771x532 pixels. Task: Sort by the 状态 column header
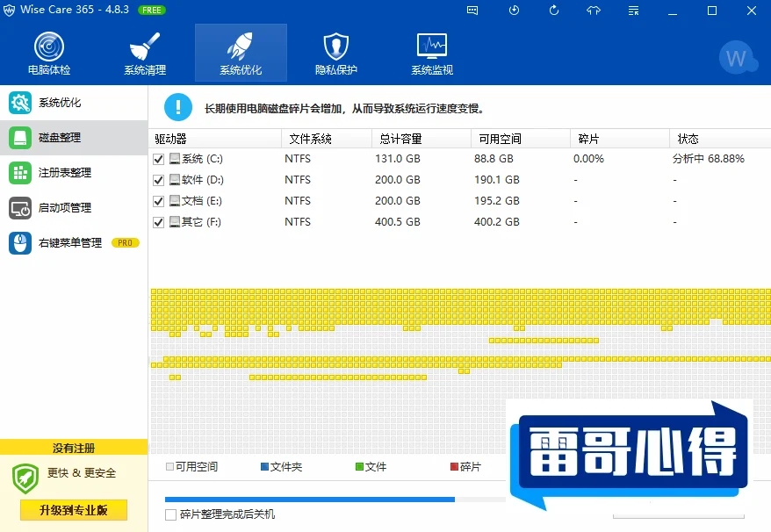tap(720, 139)
